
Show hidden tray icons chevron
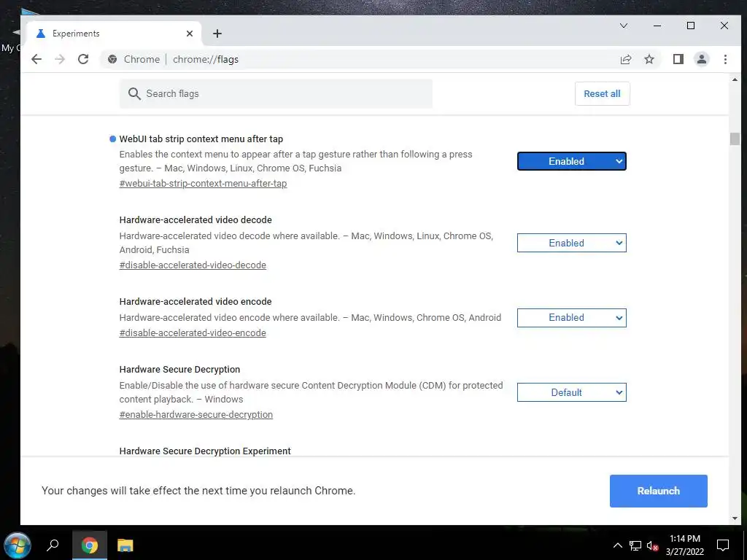[x=617, y=545]
